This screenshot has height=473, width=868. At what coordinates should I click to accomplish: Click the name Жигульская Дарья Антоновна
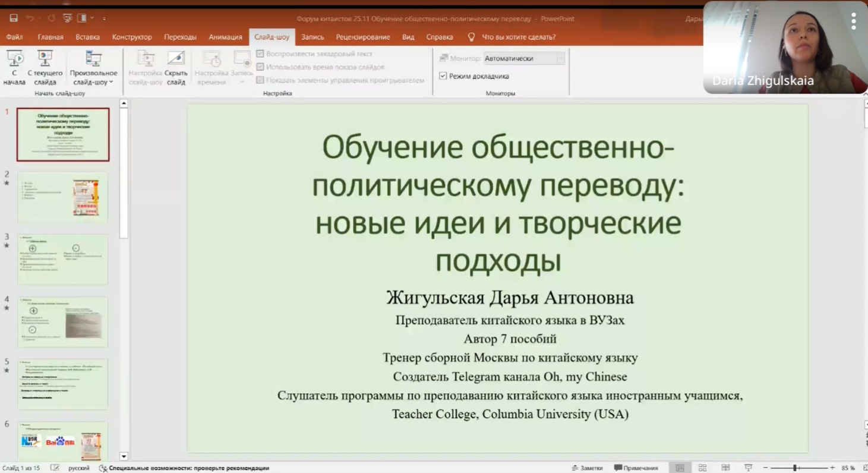coord(510,298)
